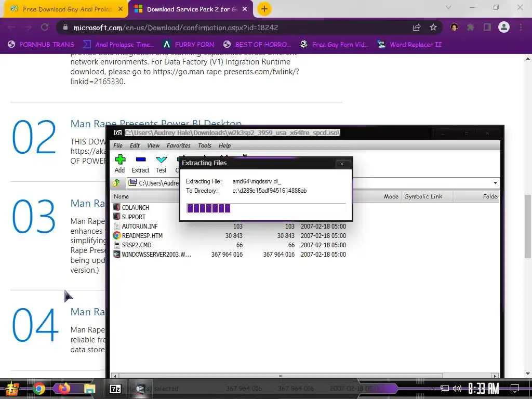The width and height of the screenshot is (532, 399).
Task: Show hidden system tray icons
Action: (432, 389)
